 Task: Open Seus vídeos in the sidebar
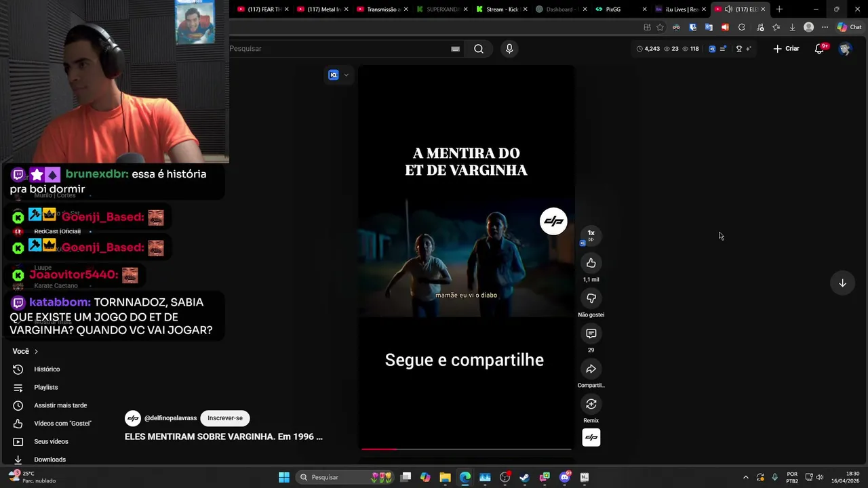pyautogui.click(x=51, y=441)
